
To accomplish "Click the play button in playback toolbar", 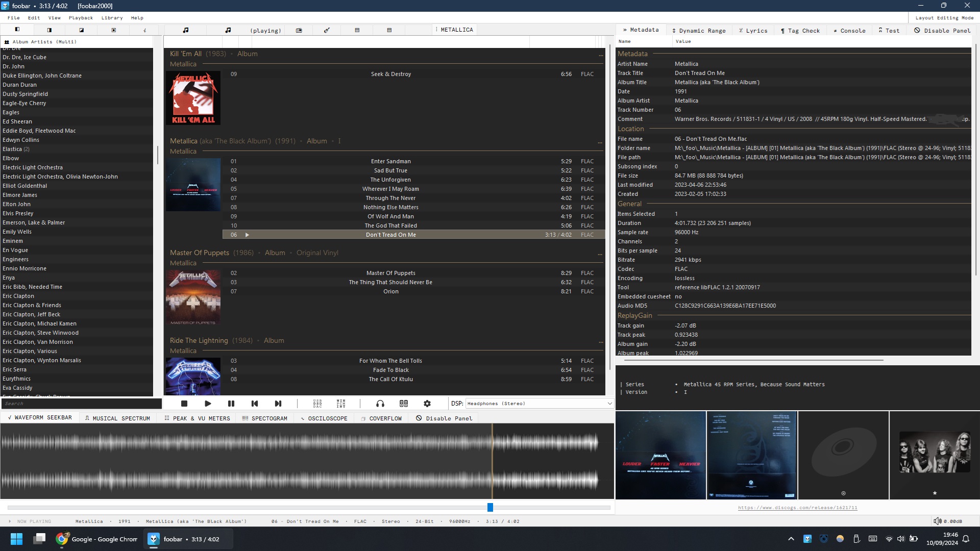I will point(208,404).
